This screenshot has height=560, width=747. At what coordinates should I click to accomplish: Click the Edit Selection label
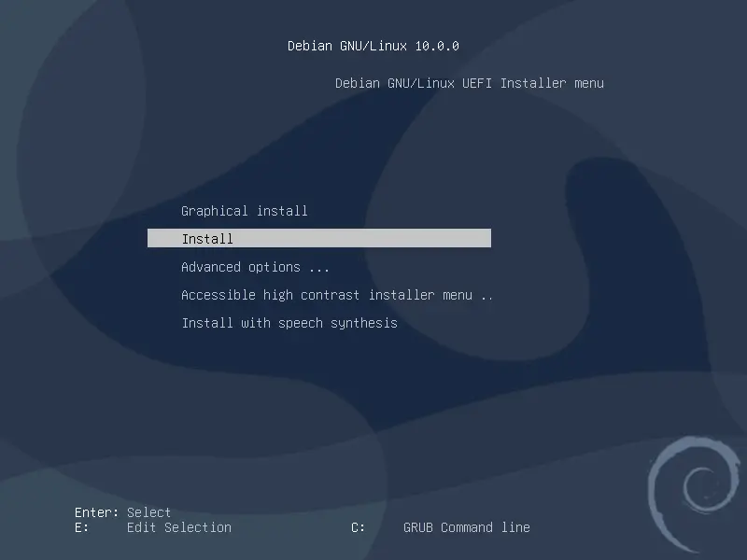pos(178,527)
